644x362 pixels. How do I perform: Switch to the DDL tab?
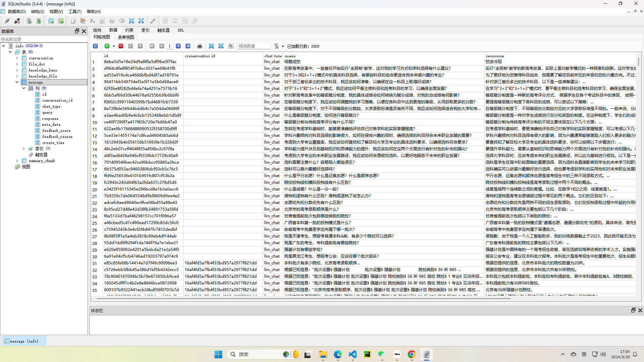pos(181,30)
